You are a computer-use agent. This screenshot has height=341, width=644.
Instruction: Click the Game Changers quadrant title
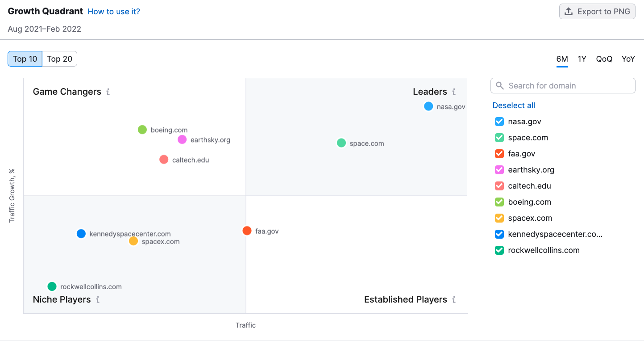click(x=67, y=92)
